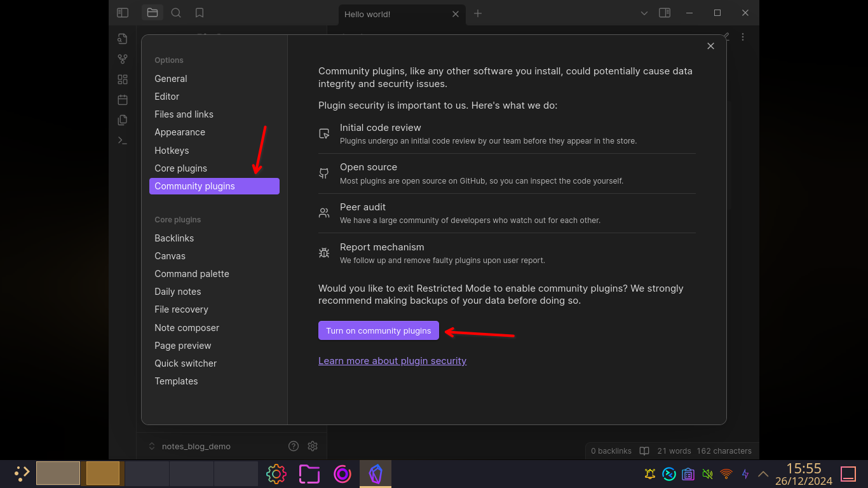Open settings gear beside vault name
The width and height of the screenshot is (868, 488).
click(313, 446)
